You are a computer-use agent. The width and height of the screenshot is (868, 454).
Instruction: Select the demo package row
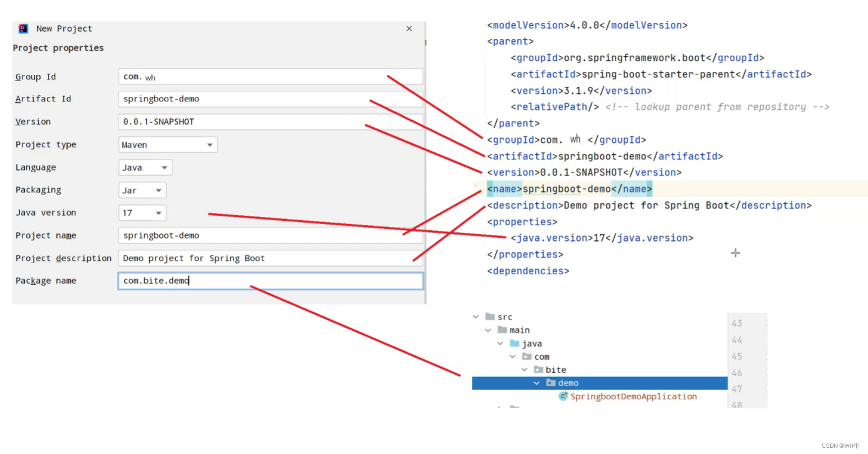(x=599, y=383)
